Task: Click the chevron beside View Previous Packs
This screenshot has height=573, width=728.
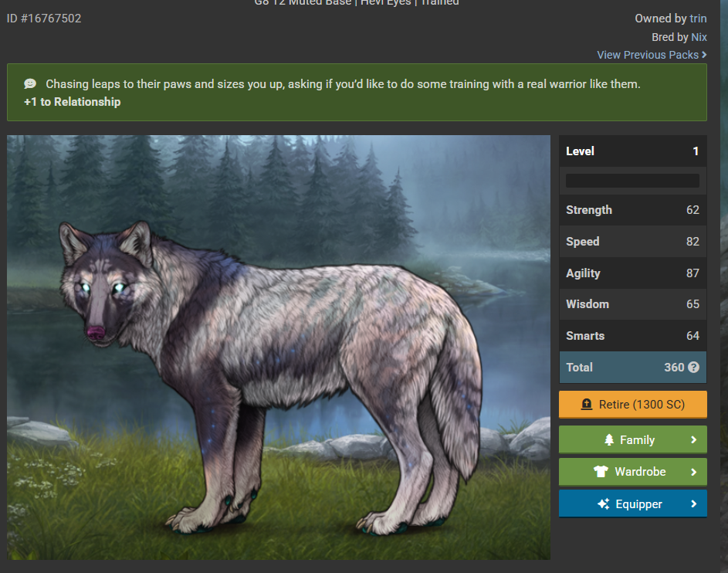Action: (x=704, y=55)
